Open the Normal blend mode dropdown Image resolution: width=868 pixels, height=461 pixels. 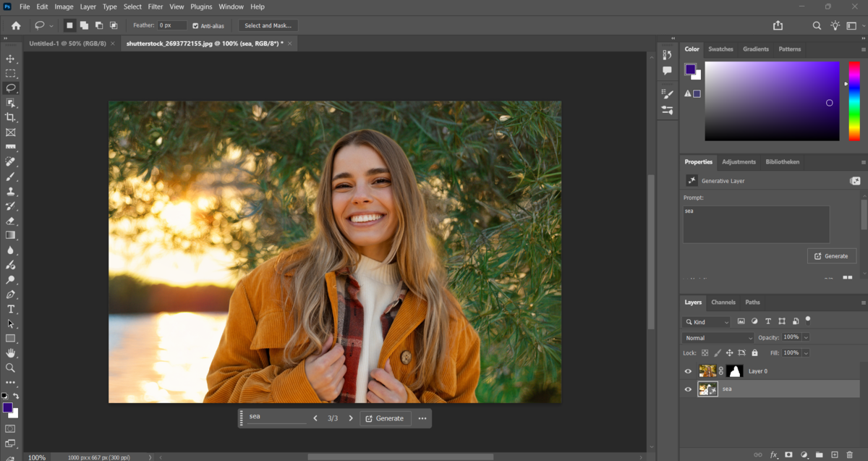(718, 338)
